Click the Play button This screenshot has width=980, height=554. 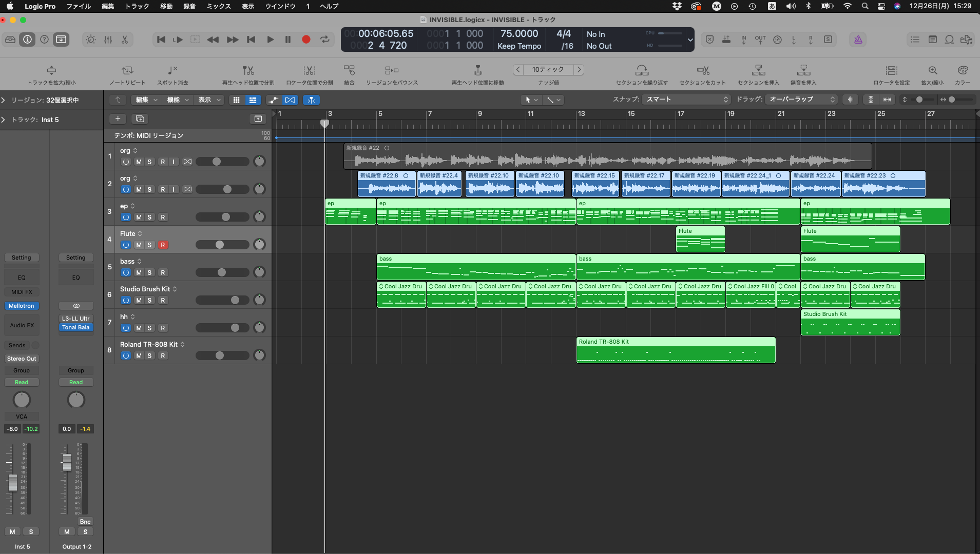click(270, 39)
